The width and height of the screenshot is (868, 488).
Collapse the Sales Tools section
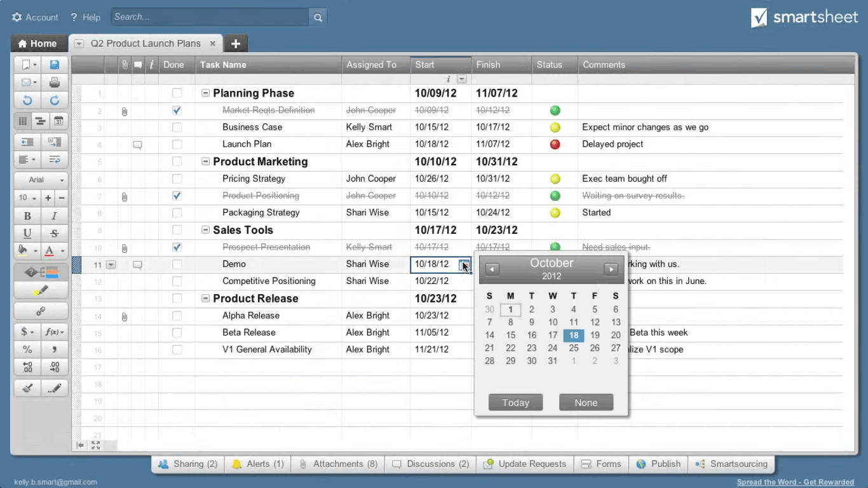(x=205, y=229)
